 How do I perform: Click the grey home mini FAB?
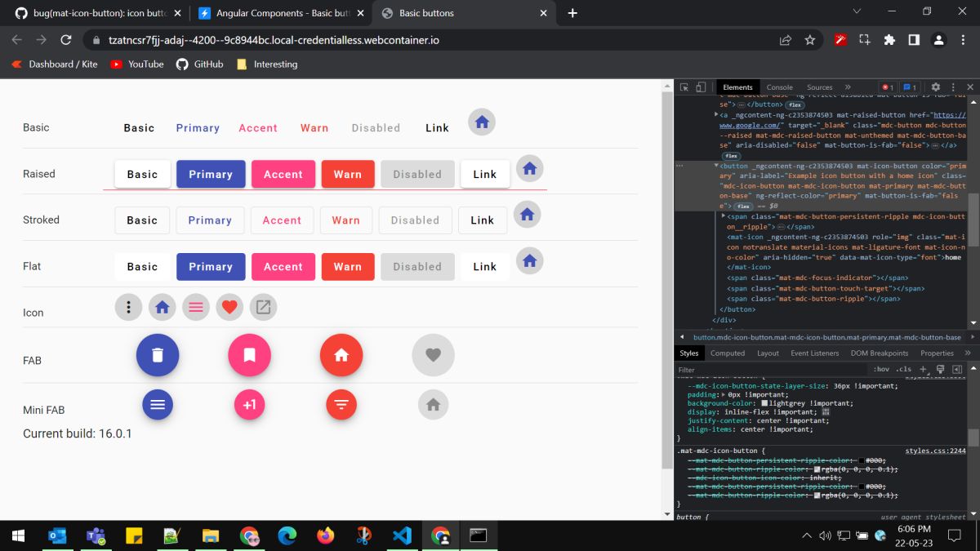(433, 404)
